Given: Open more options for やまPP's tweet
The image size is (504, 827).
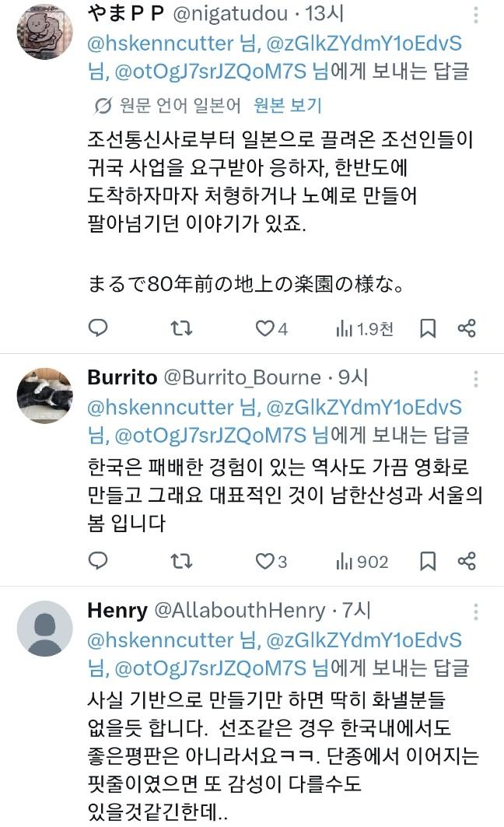Looking at the screenshot, I should pos(475,15).
